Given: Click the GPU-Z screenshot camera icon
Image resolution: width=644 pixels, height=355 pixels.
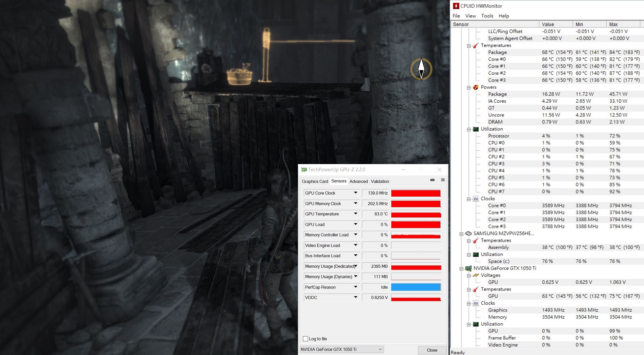Looking at the screenshot, I should click(432, 180).
